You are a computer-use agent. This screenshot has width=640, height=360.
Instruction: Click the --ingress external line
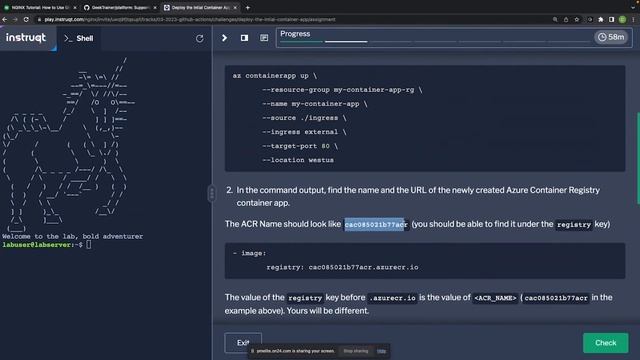[x=304, y=132]
